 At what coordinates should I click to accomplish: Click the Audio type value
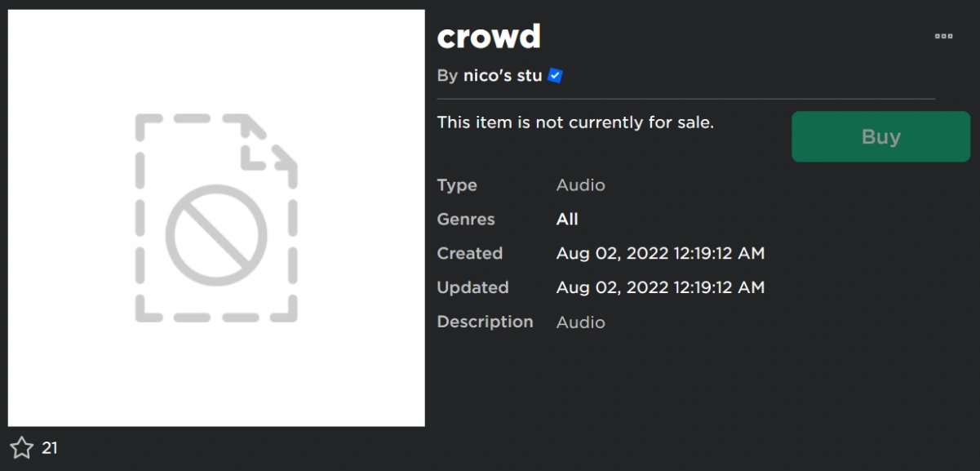point(580,185)
